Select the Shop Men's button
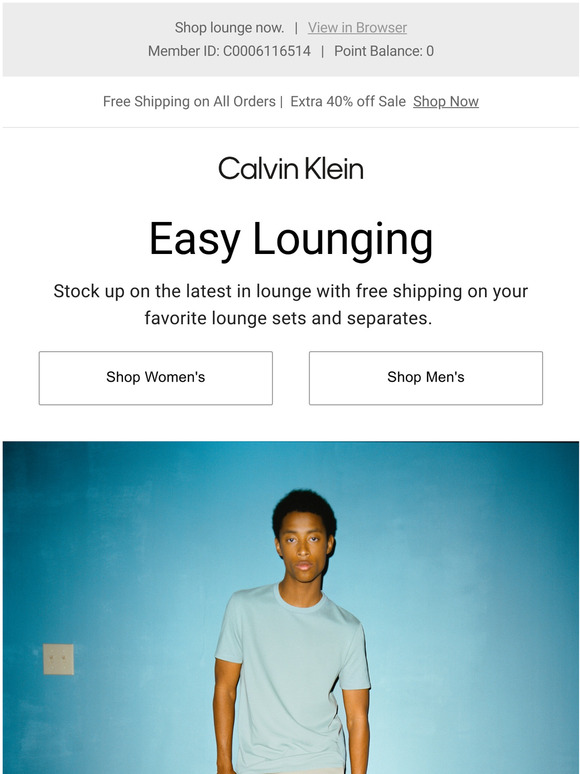The image size is (580, 774). click(425, 378)
